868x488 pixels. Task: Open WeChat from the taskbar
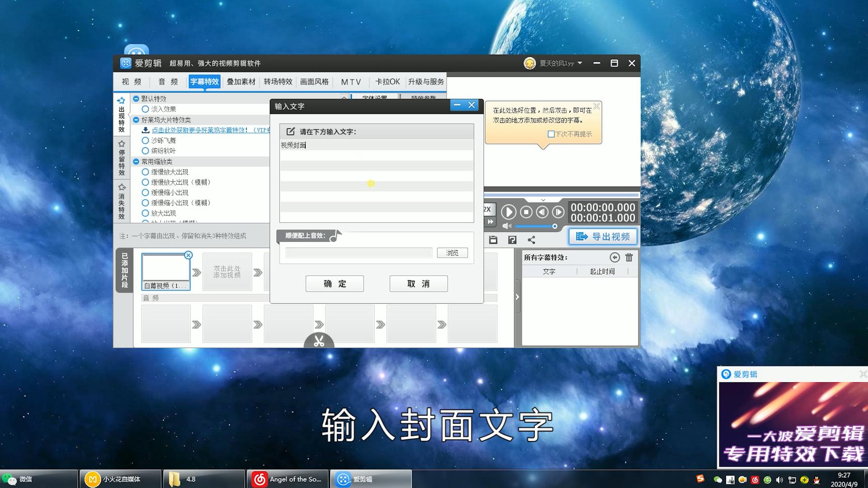tap(39, 479)
